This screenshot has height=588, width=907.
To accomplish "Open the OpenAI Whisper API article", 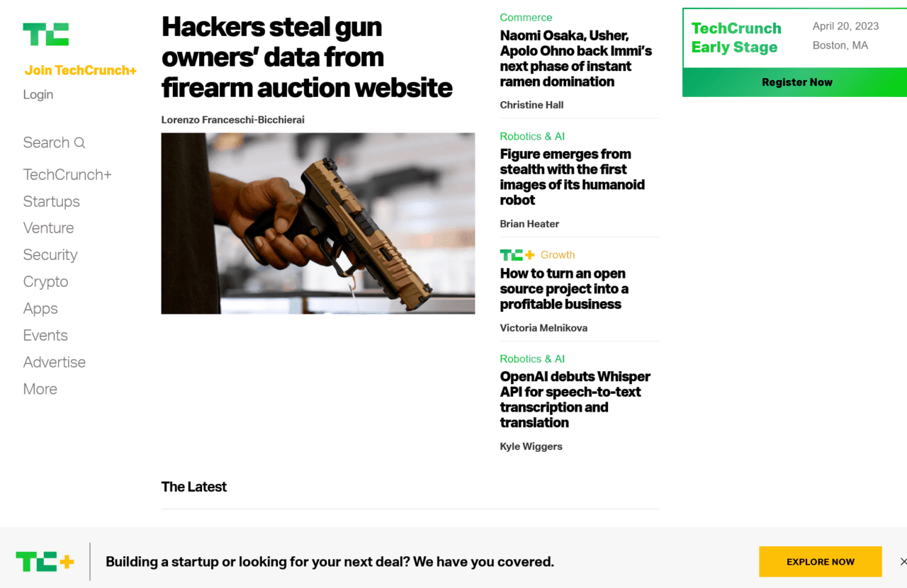I will pos(575,400).
